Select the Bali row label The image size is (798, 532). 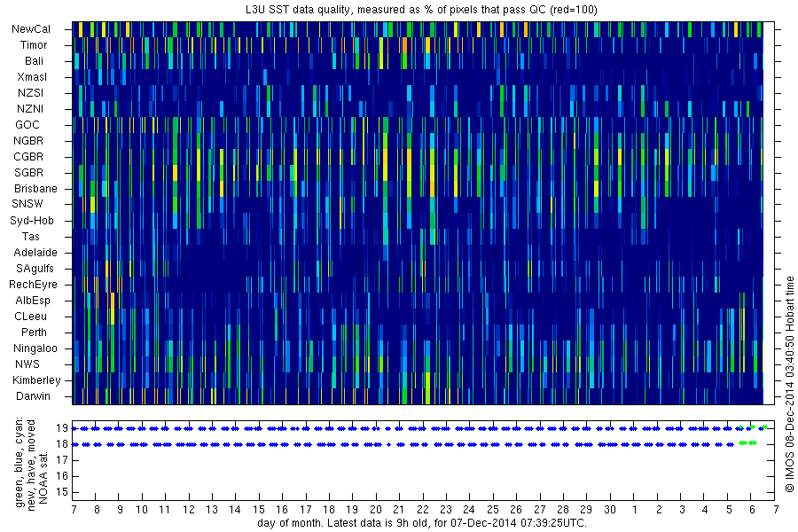click(34, 61)
